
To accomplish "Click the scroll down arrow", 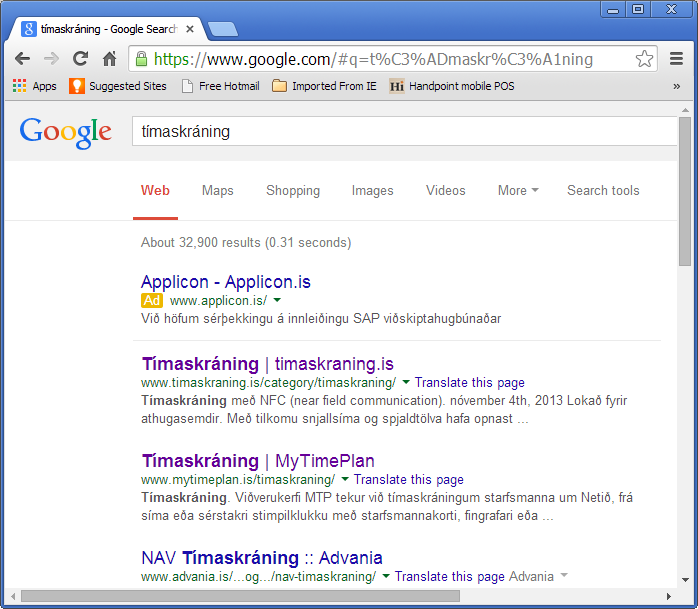I will click(685, 580).
